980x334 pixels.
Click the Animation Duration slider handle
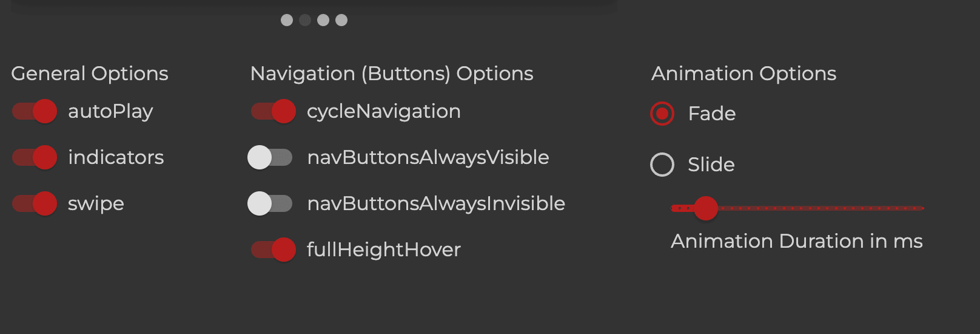click(x=706, y=208)
